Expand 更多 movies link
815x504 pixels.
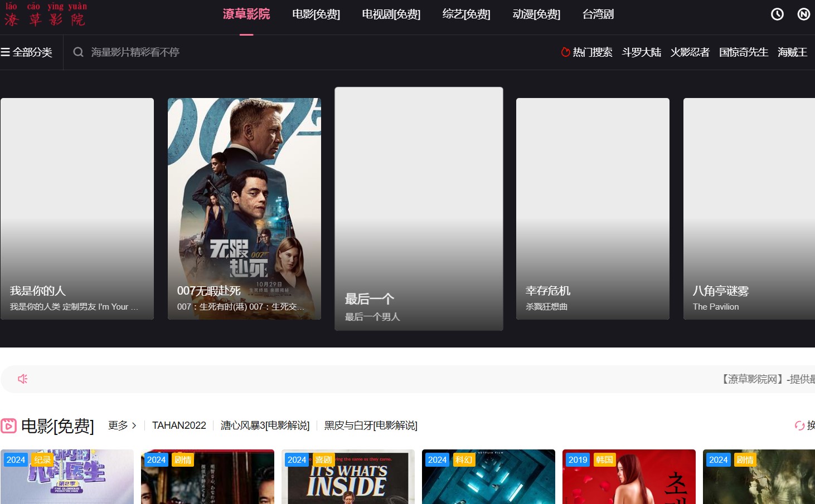[122, 425]
